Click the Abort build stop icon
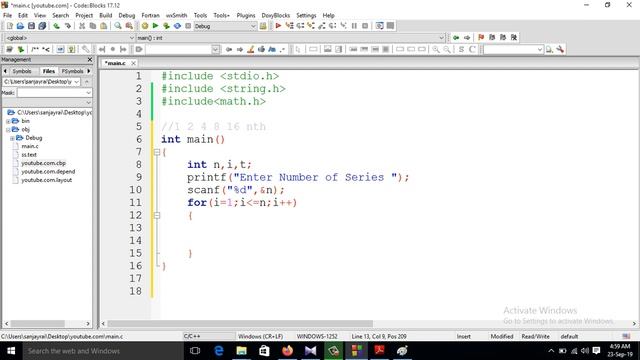Screen dimensions: 640x360 point(188,26)
